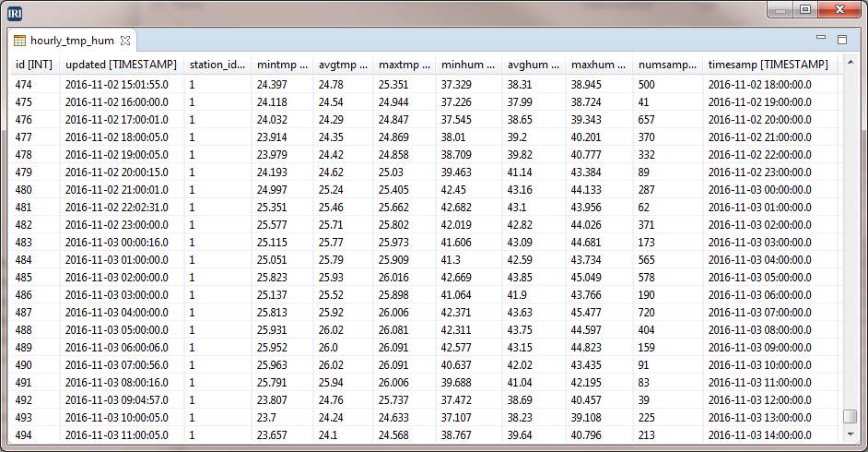Close the hourly_tmp_hum tab
Viewport: 868px width, 452px height.
pos(125,41)
